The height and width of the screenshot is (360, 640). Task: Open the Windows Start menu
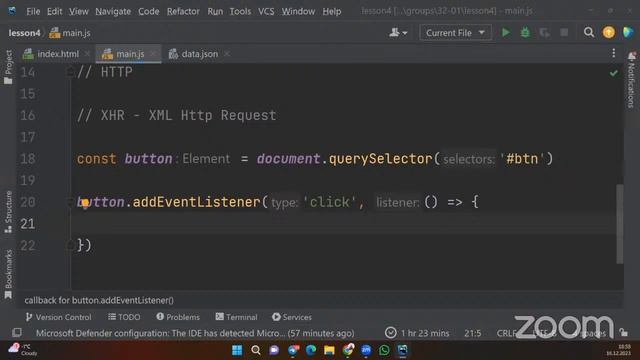237,350
